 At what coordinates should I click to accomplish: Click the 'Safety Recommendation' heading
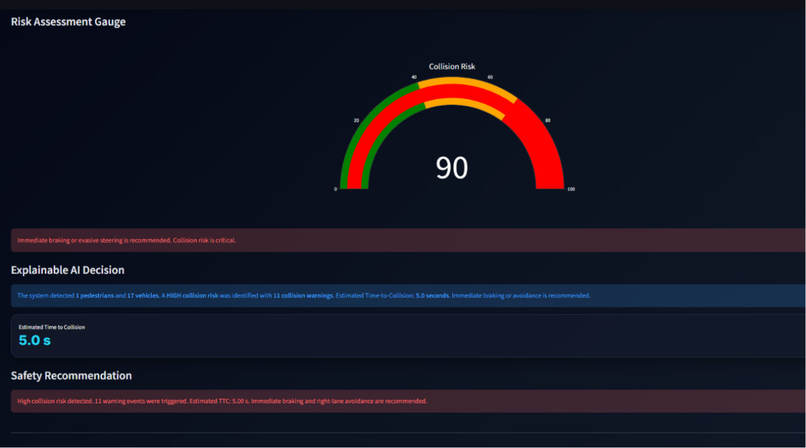tap(71, 376)
